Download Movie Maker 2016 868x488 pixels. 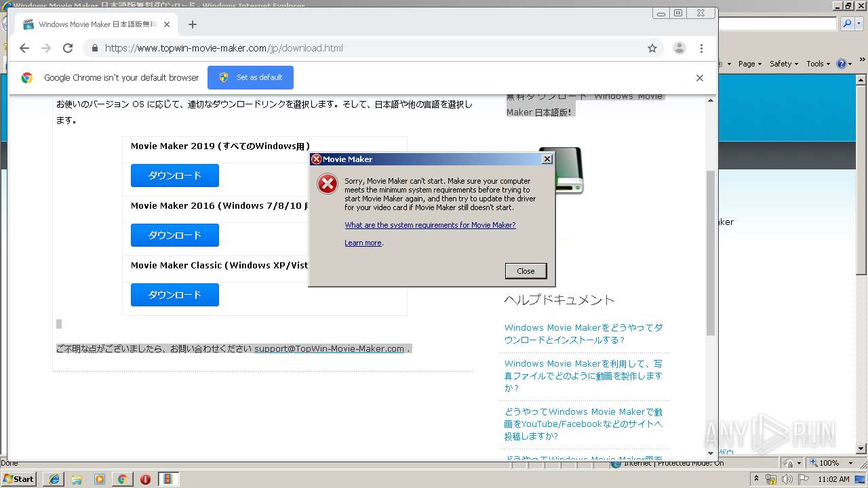pos(175,235)
